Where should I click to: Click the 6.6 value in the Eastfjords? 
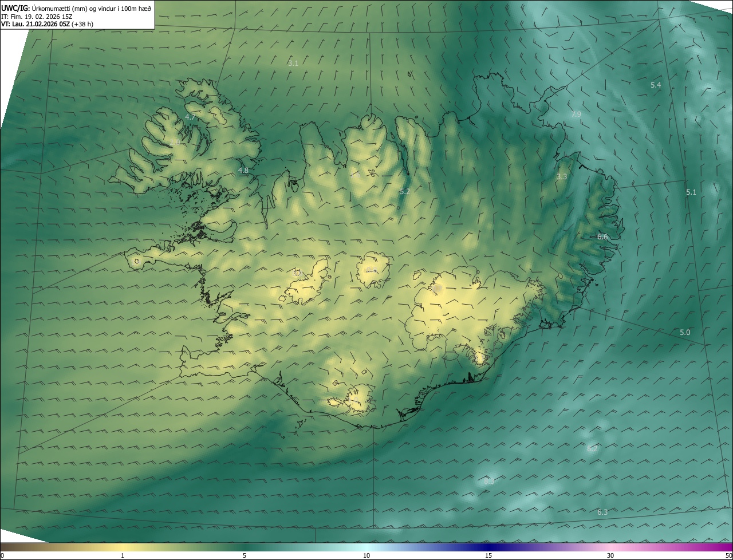click(x=602, y=236)
